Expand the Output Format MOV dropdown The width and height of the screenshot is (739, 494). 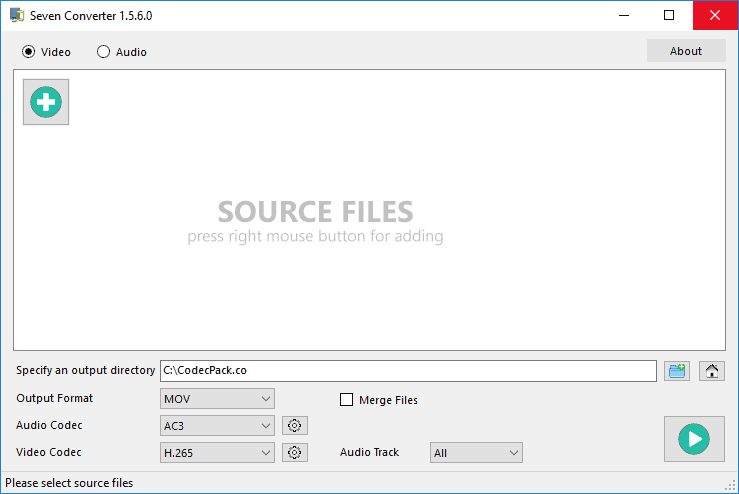coord(217,399)
